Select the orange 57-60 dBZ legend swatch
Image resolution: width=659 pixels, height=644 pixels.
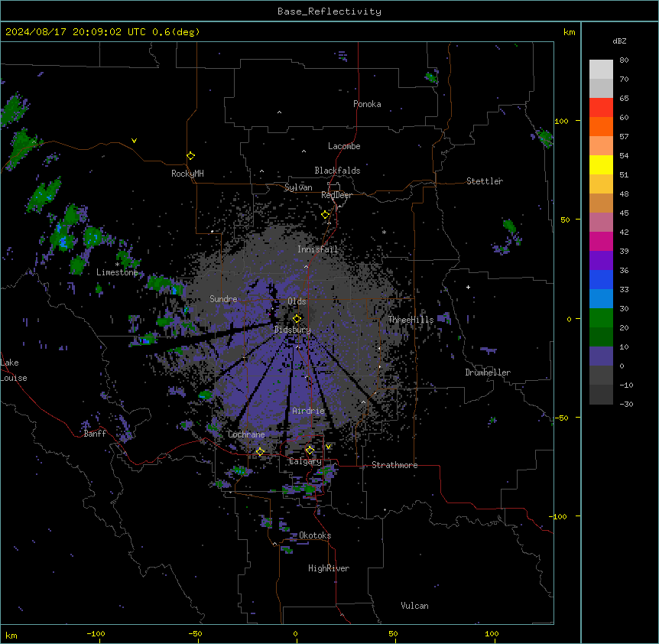pyautogui.click(x=601, y=126)
